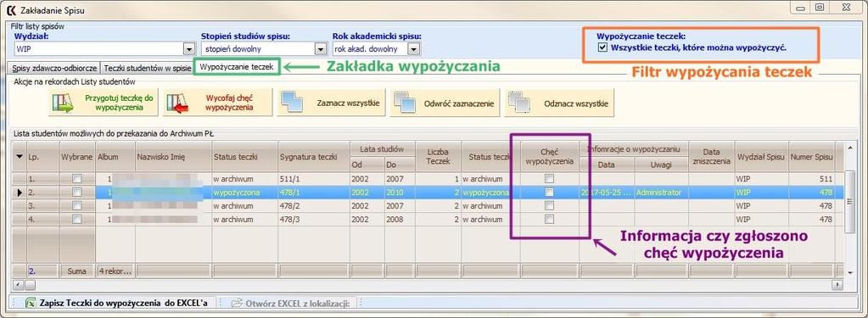Image resolution: width=868 pixels, height=318 pixels.
Task: Click the Numer Spisu column header
Action: tap(811, 157)
